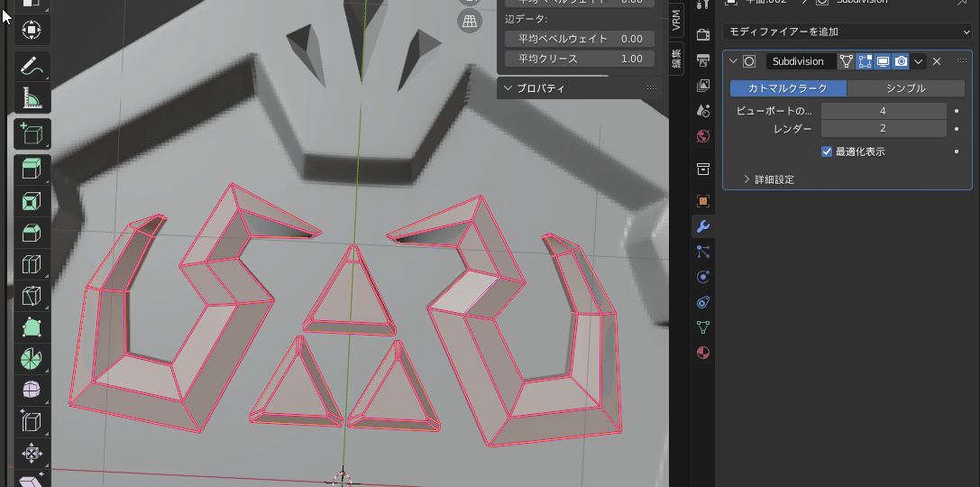
Task: Select the Knife tool
Action: 32,296
